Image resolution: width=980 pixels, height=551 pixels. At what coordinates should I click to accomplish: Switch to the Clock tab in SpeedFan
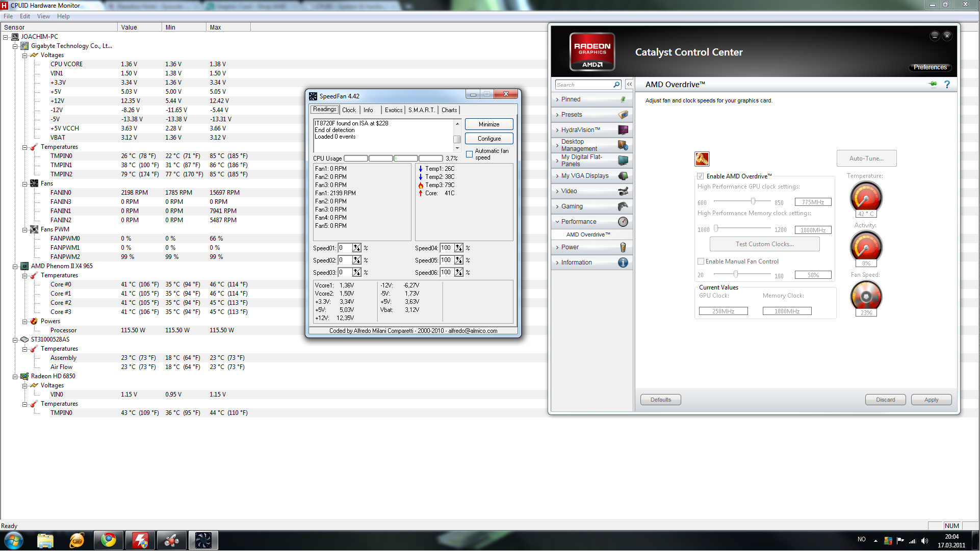349,110
